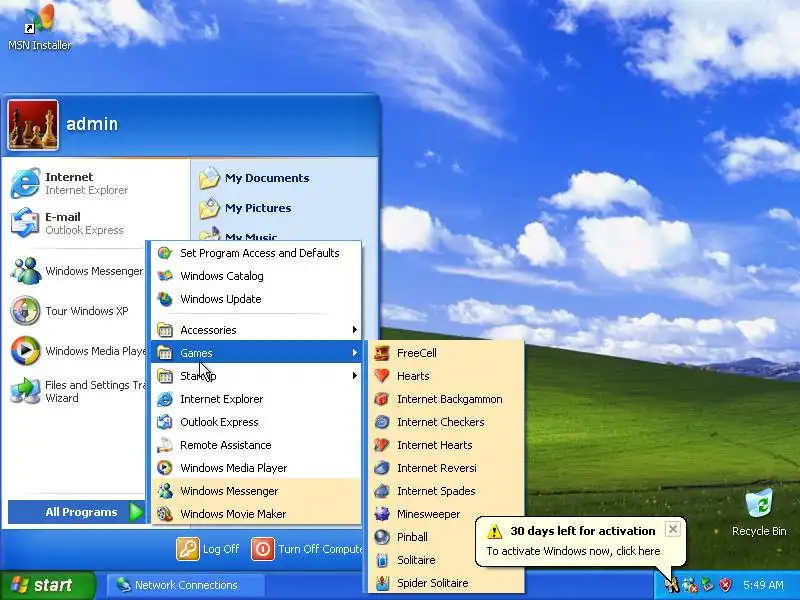
Task: Open Windows Messenger icon in the left start panel
Action: pos(26,271)
